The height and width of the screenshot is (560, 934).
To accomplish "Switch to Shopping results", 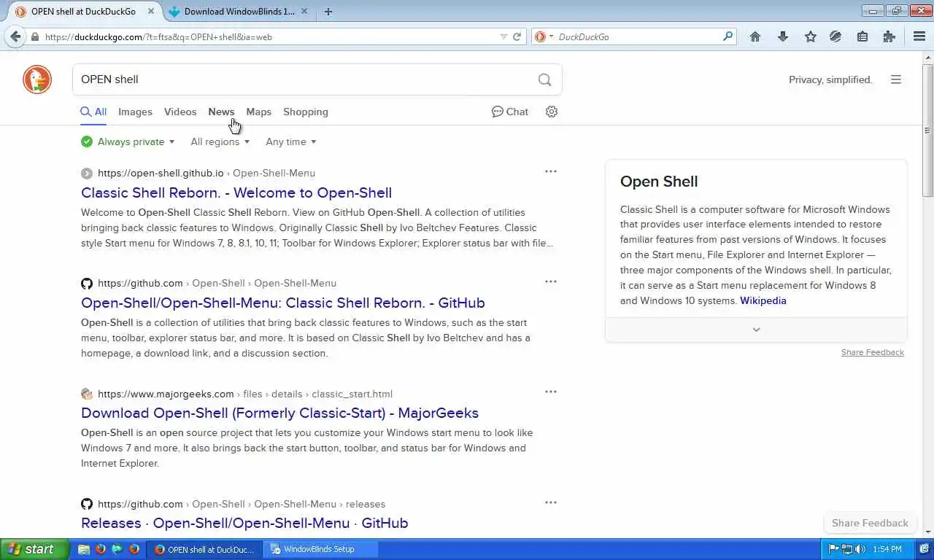I will pyautogui.click(x=306, y=112).
